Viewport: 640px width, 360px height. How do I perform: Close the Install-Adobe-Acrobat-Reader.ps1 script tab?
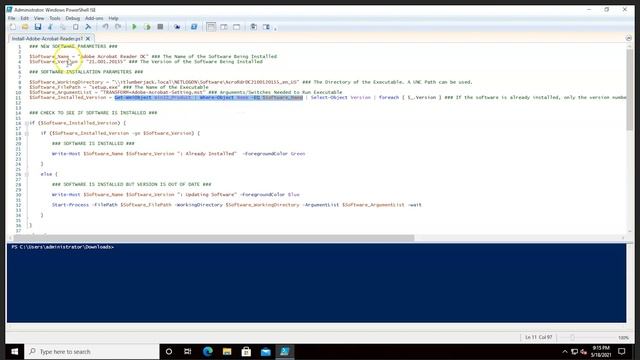click(88, 38)
